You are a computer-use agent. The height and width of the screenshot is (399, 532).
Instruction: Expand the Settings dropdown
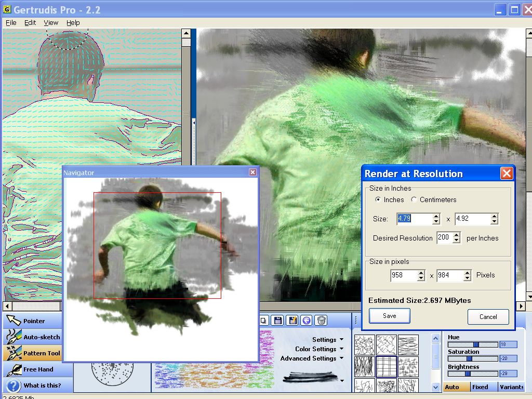328,340
